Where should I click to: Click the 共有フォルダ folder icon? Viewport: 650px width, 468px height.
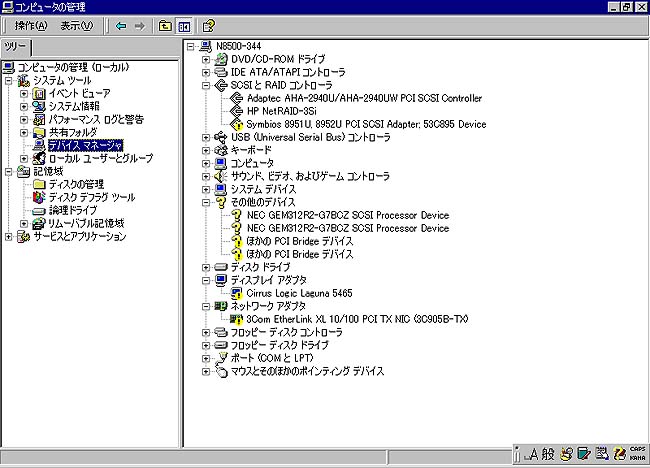[x=39, y=133]
